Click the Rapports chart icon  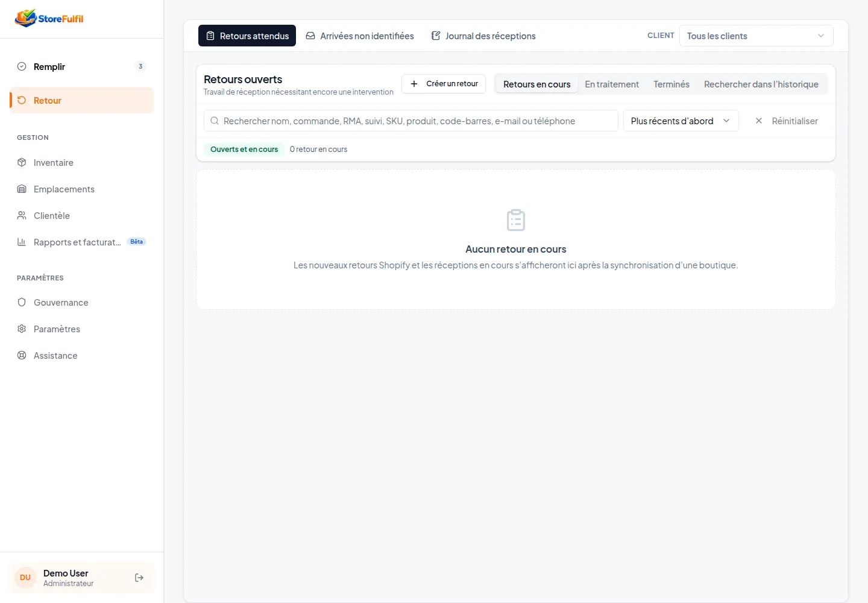pos(22,242)
